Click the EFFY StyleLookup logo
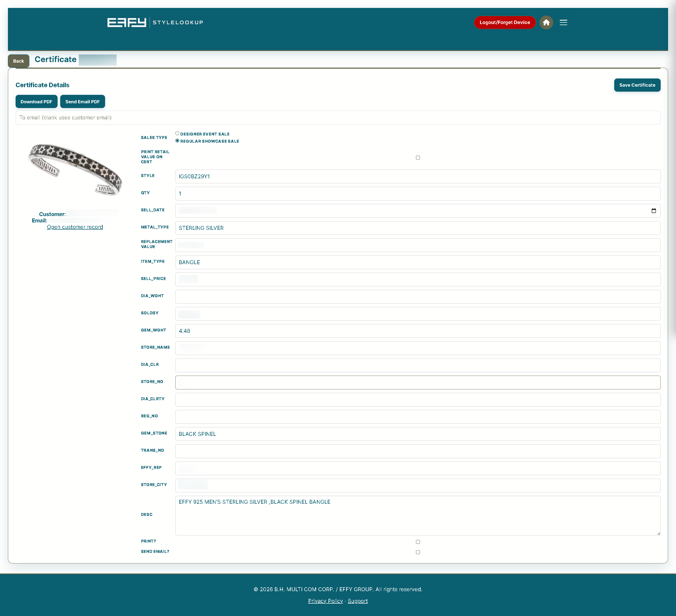Viewport: 676px width, 616px height. pyautogui.click(x=155, y=22)
